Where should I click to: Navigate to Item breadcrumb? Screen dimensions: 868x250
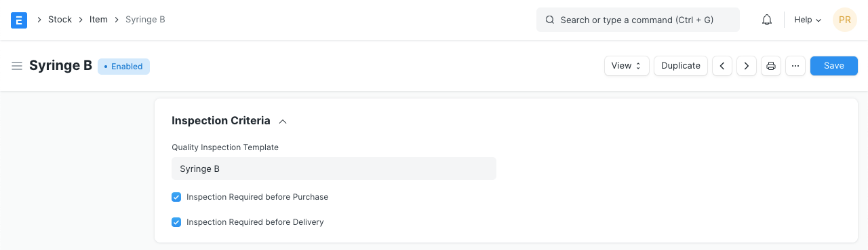98,20
